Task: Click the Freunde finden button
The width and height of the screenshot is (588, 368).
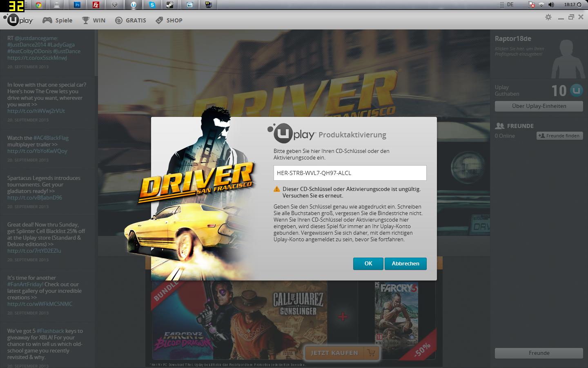Action: coord(559,136)
